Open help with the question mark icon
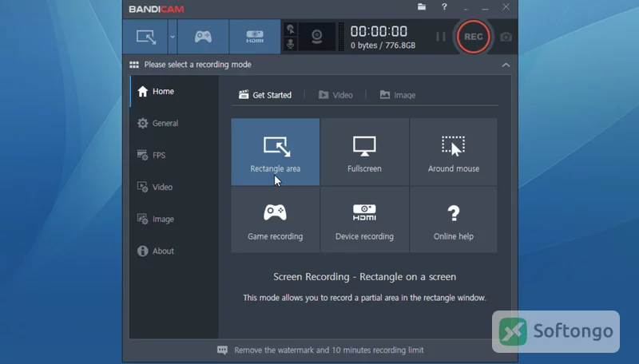Screen dimensions: 639x364 [x=444, y=7]
